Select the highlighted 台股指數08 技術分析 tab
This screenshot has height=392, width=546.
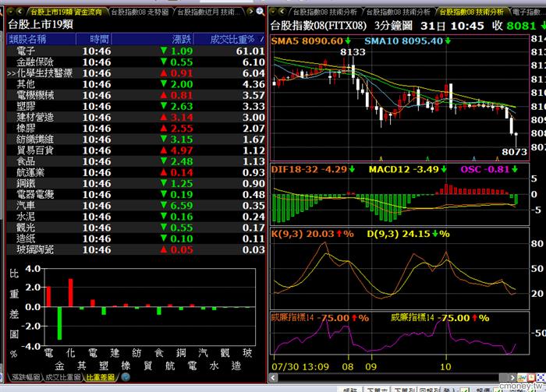pyautogui.click(x=471, y=12)
